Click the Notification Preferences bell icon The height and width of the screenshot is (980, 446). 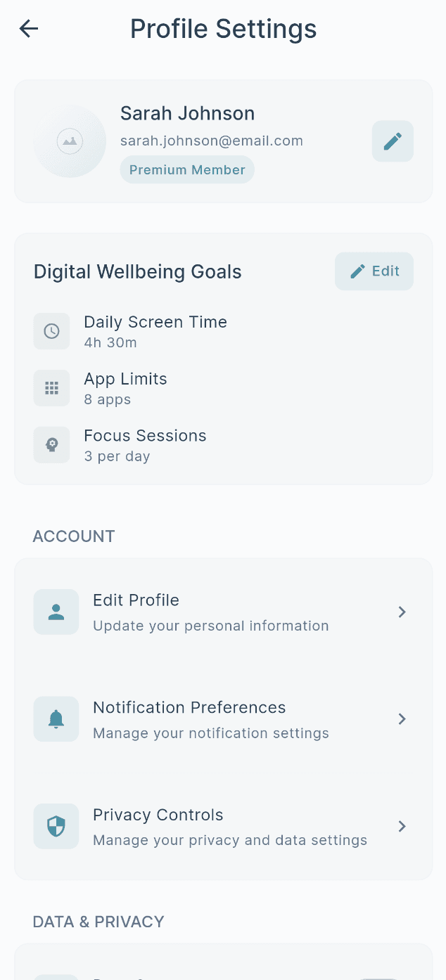(x=56, y=718)
